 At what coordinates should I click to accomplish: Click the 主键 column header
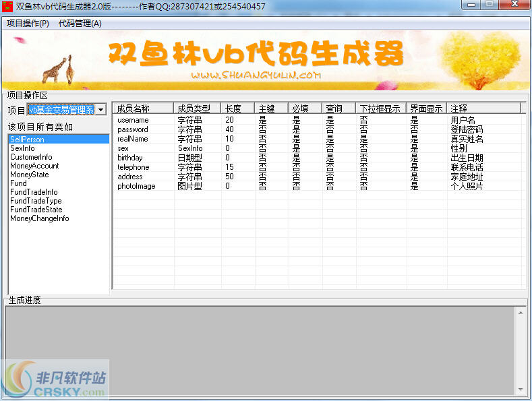(272, 109)
